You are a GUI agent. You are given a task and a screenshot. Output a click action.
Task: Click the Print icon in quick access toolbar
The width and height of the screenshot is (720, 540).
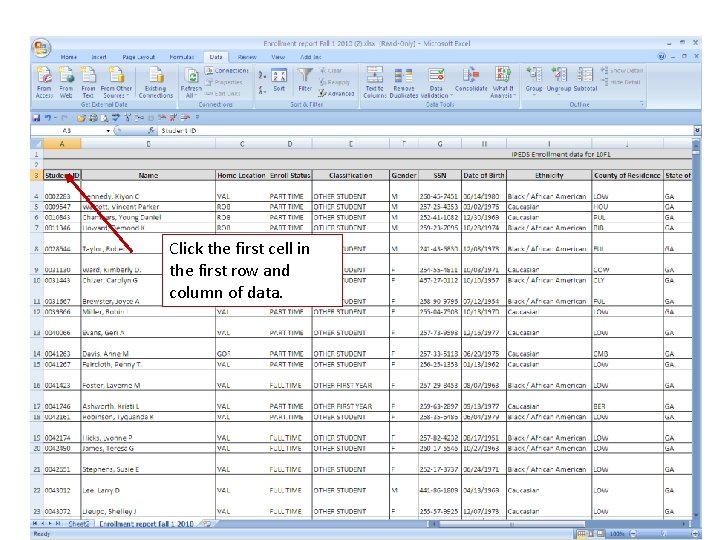pos(93,118)
